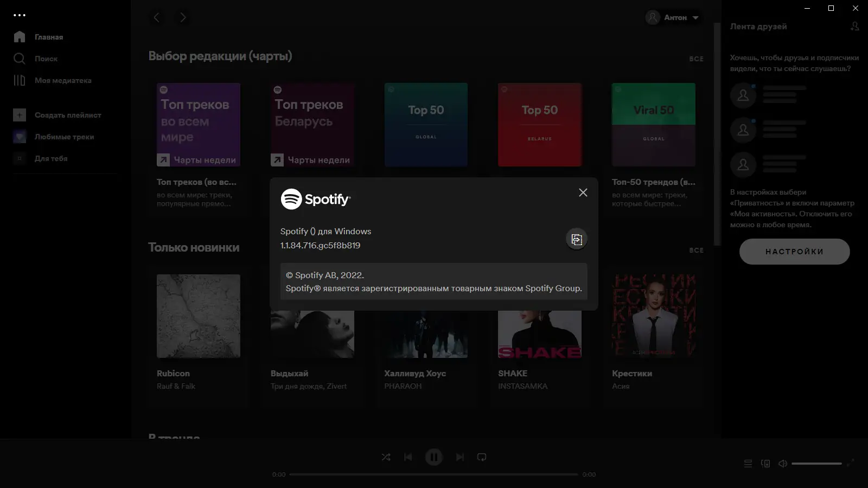Viewport: 868px width, 488px height.
Task: Click the Топ-50 трендов title
Action: [653, 182]
